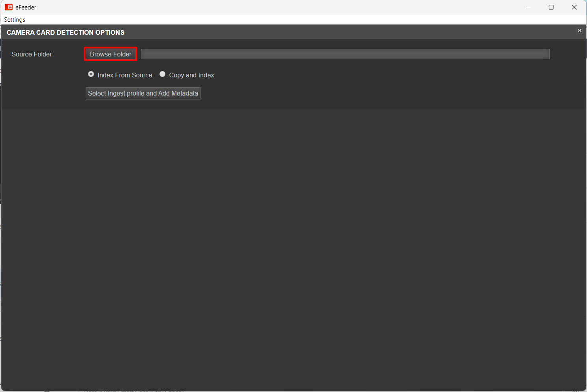Screen dimensions: 587x392
Task: Click the source folder path text field
Action: point(345,54)
